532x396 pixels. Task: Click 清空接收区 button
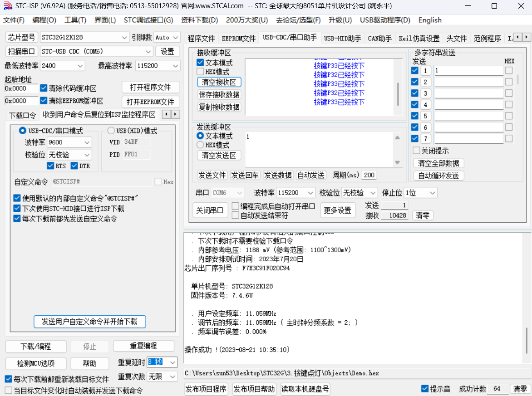click(219, 82)
